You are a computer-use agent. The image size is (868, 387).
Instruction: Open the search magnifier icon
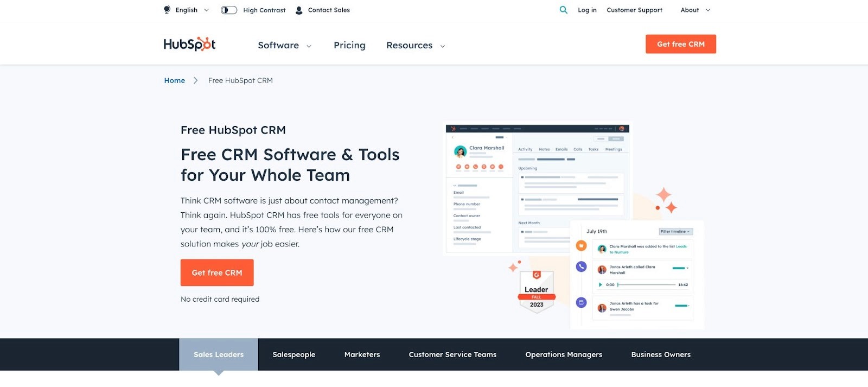(x=564, y=10)
